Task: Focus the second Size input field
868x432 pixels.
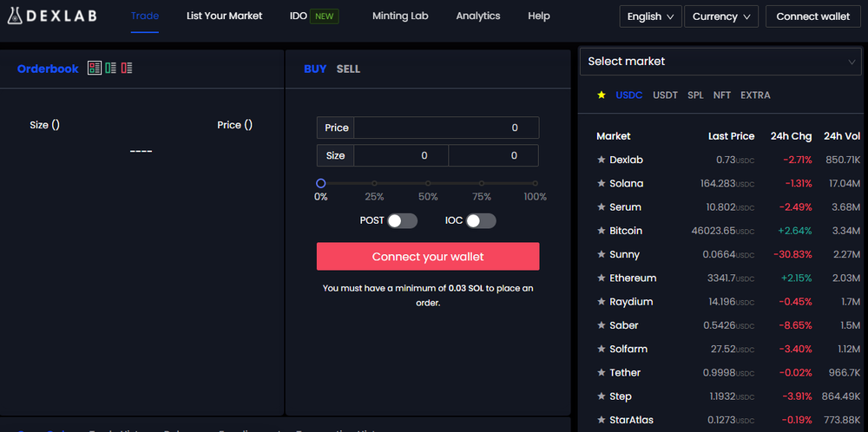Action: 493,155
